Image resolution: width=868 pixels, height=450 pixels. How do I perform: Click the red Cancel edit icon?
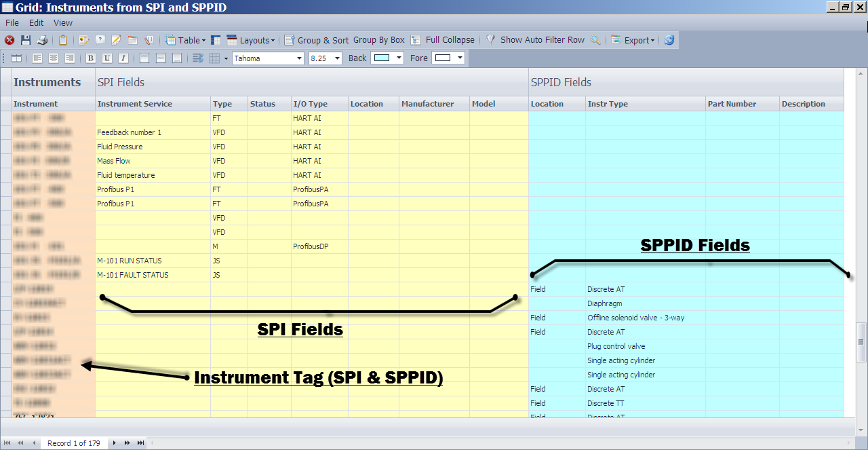tap(9, 40)
